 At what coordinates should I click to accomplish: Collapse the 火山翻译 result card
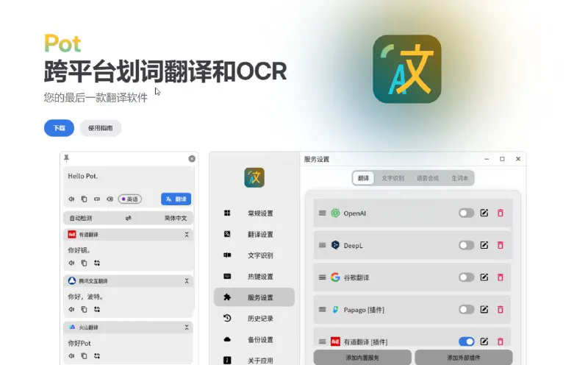[187, 327]
